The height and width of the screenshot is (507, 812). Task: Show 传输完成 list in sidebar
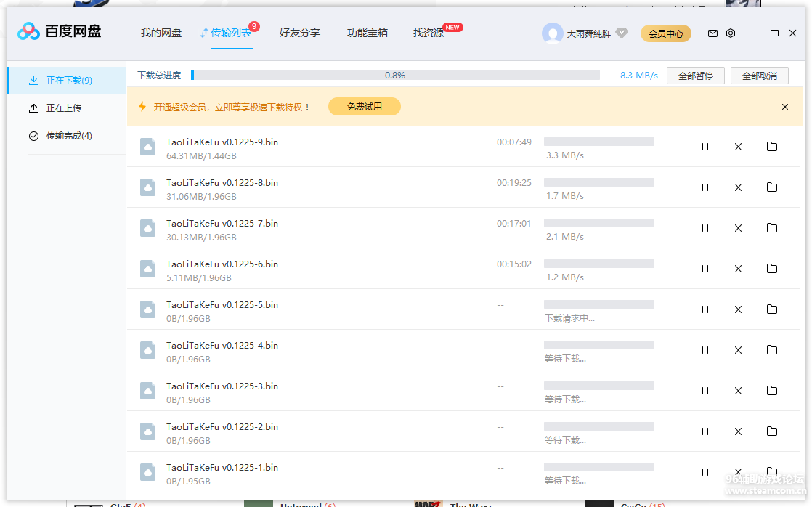coord(68,136)
